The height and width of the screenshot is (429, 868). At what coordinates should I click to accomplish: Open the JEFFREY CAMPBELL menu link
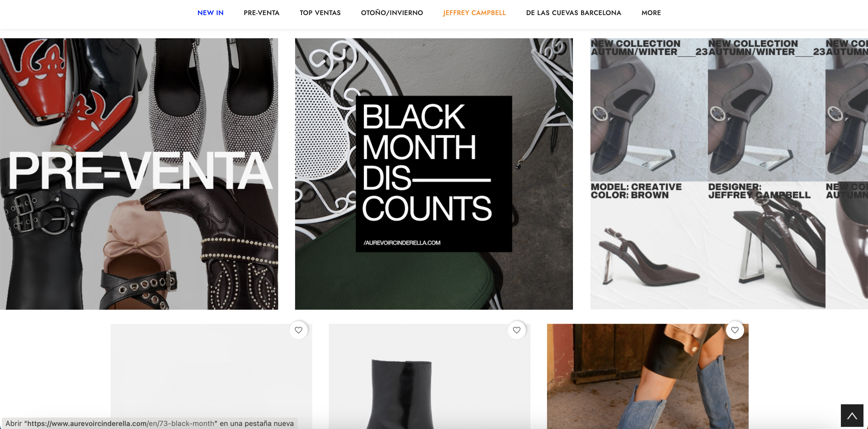[x=474, y=13]
